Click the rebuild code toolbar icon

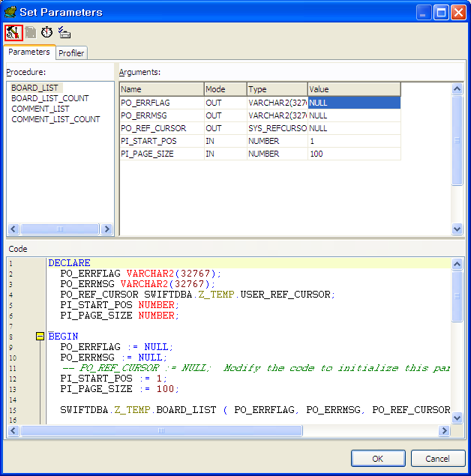point(13,32)
